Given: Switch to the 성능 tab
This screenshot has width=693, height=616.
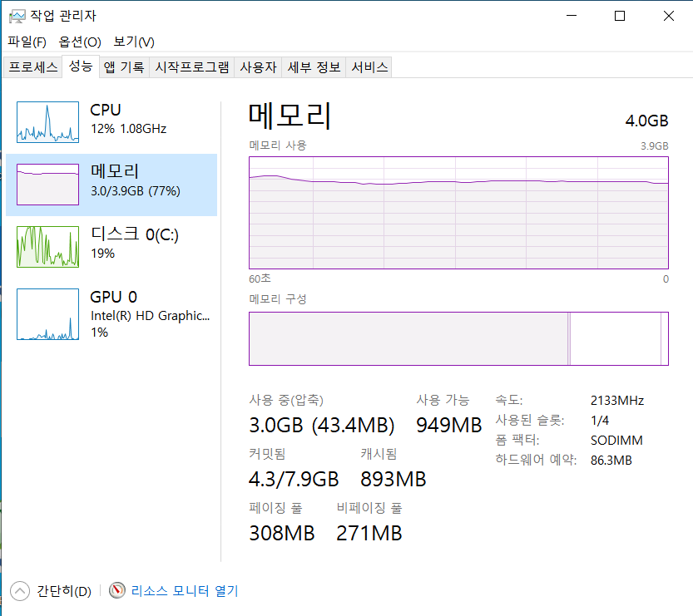Looking at the screenshot, I should 81,67.
